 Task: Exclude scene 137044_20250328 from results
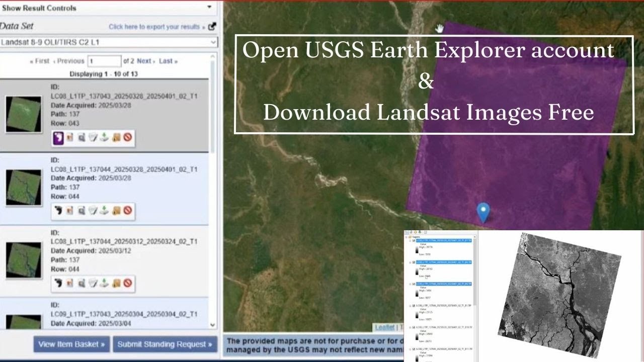pos(128,210)
